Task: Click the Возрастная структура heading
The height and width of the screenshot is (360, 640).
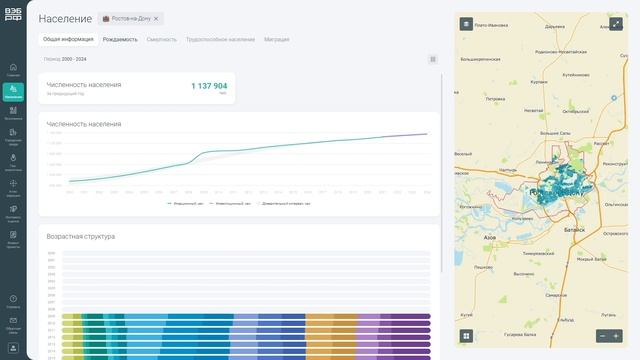Action: point(80,236)
